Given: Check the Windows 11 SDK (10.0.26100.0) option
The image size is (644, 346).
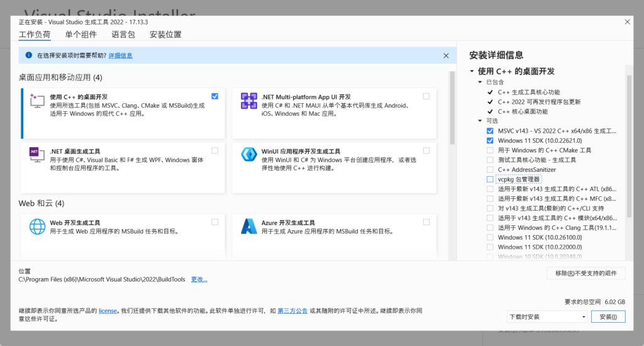Looking at the screenshot, I should pos(490,237).
